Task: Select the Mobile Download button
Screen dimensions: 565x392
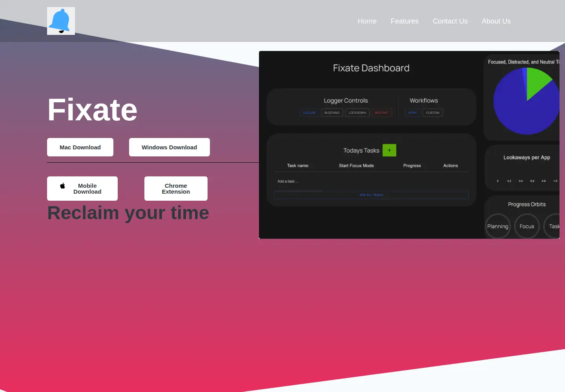Action: pyautogui.click(x=82, y=189)
